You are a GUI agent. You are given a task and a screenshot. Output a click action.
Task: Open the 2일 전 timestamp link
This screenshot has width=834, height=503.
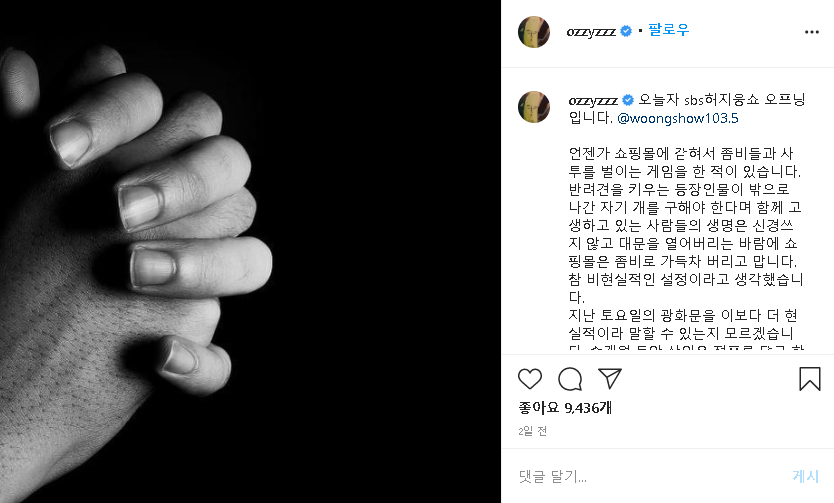(532, 431)
